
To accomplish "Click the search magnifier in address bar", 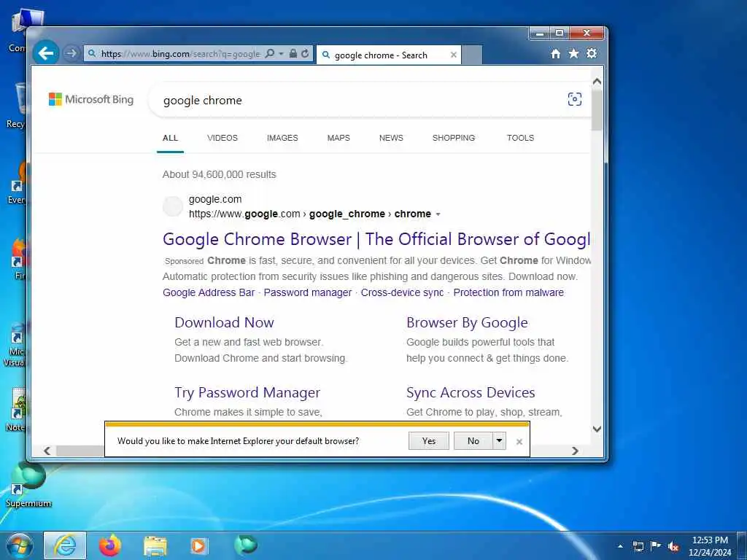I will coord(270,54).
